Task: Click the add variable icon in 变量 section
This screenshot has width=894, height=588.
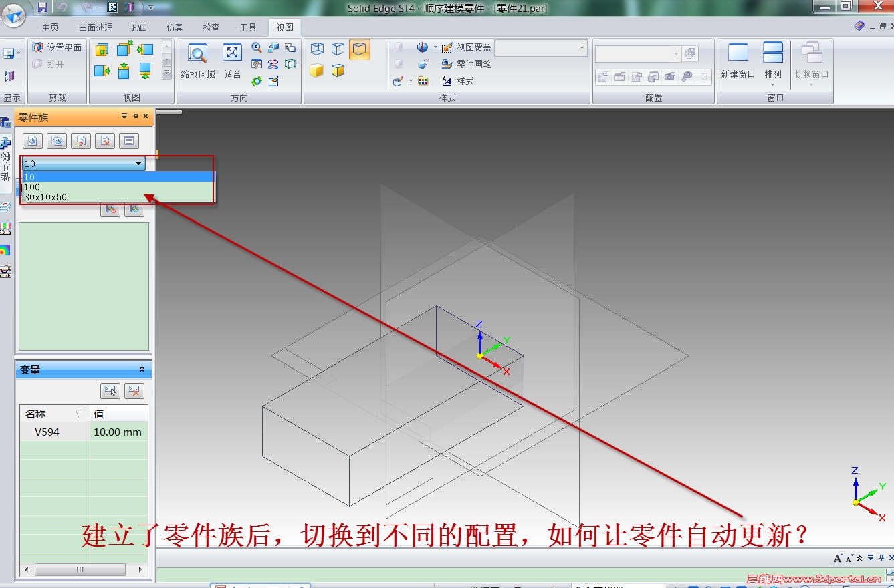Action: click(x=110, y=391)
